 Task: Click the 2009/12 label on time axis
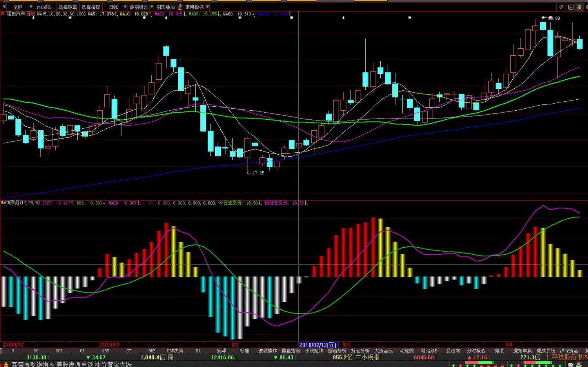[x=14, y=345]
